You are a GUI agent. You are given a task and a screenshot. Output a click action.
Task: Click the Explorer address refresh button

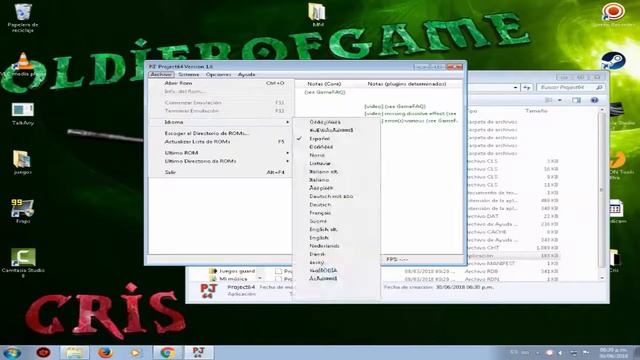point(527,87)
